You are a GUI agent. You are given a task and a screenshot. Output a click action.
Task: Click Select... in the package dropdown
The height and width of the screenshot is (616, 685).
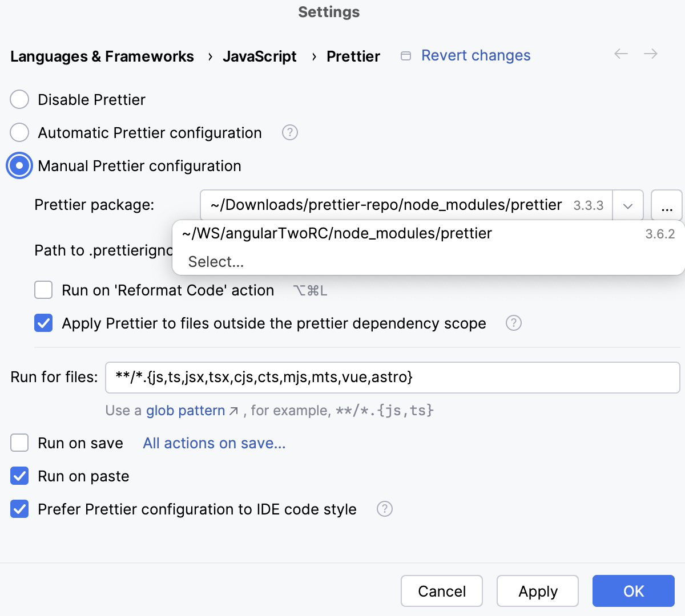[216, 261]
